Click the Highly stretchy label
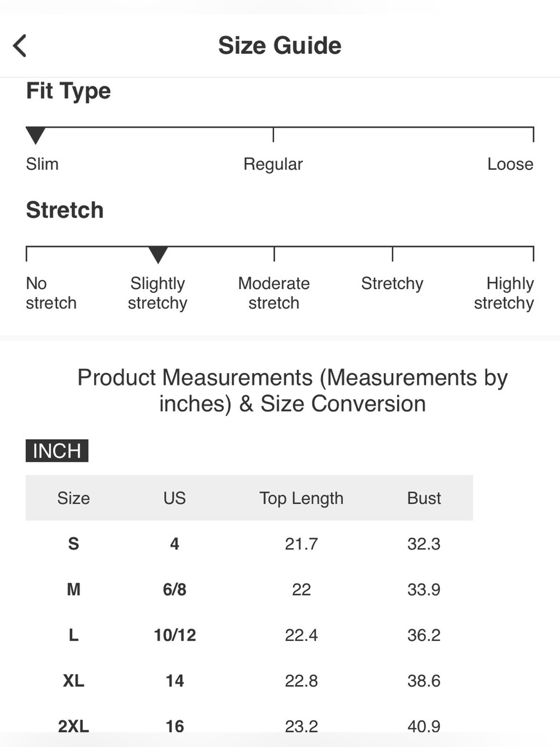The width and height of the screenshot is (560, 747). (504, 293)
